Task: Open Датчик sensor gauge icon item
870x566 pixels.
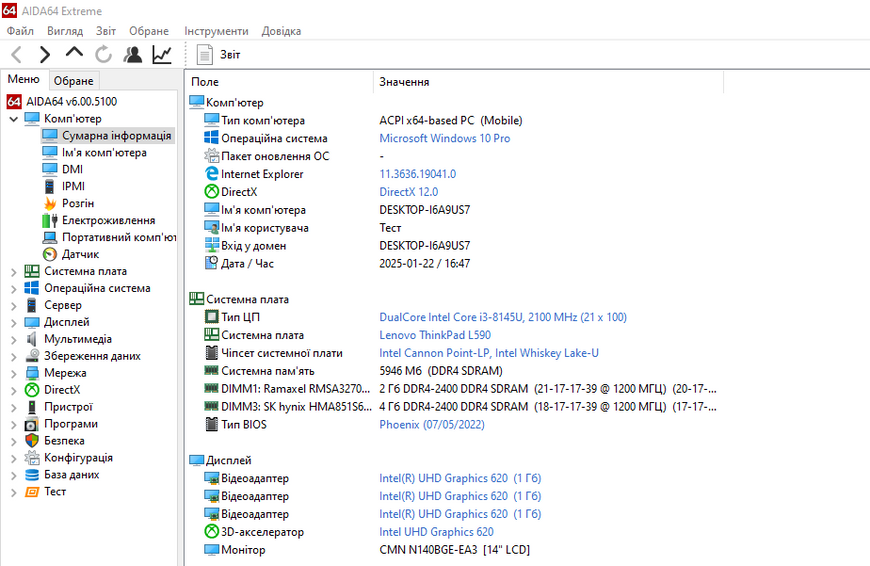Action: (x=50, y=254)
